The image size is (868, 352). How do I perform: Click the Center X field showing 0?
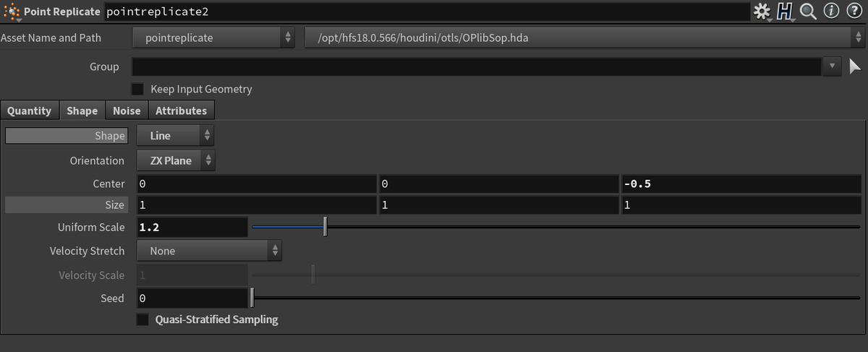coord(256,184)
